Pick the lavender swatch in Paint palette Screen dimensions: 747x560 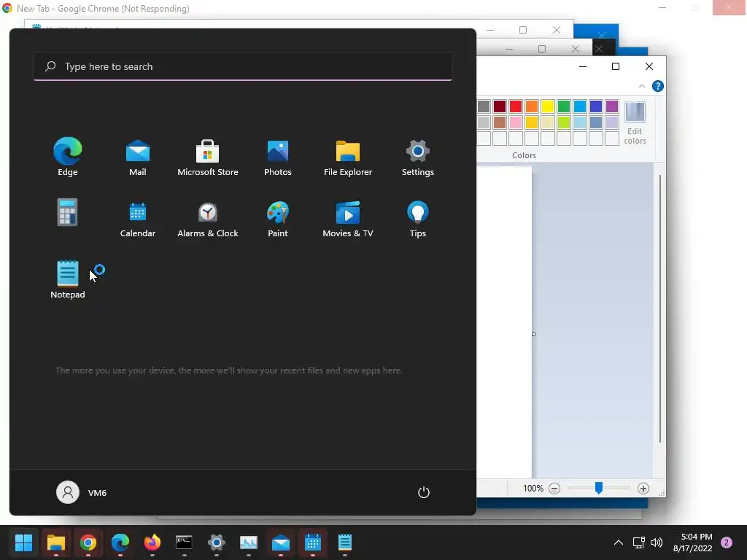612,122
